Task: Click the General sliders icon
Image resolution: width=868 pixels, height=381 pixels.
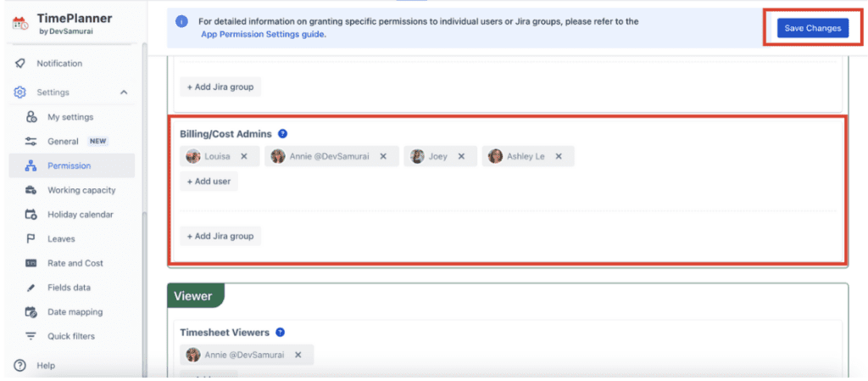Action: 31,141
